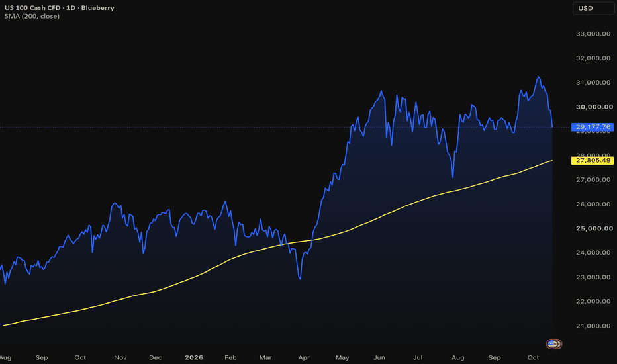Image resolution: width=617 pixels, height=364 pixels.
Task: Click the Jun label on the time axis
Action: point(379,357)
